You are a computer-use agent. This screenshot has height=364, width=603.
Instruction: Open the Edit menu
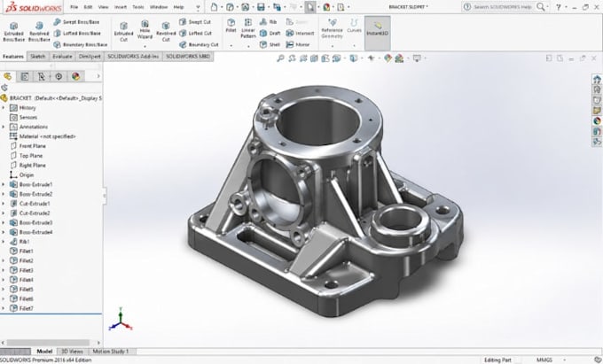88,7
